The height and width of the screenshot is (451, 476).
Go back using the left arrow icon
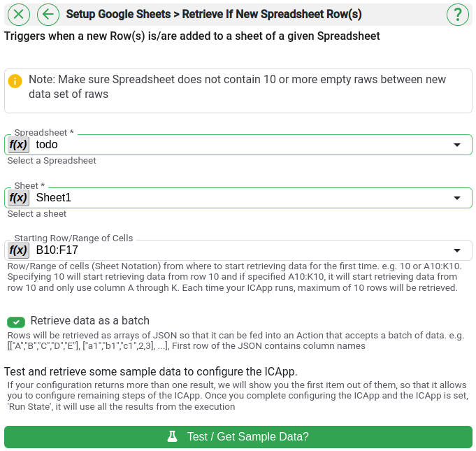pos(48,14)
